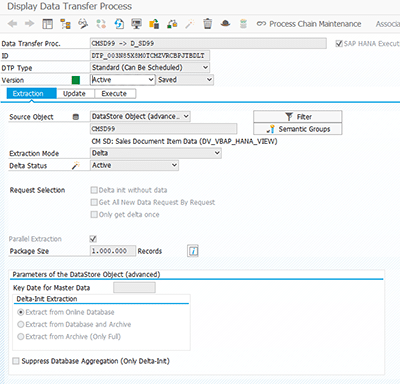Click the partially visible Associa... toolbar item
Viewport: 400px width, 384px height.
388,24
